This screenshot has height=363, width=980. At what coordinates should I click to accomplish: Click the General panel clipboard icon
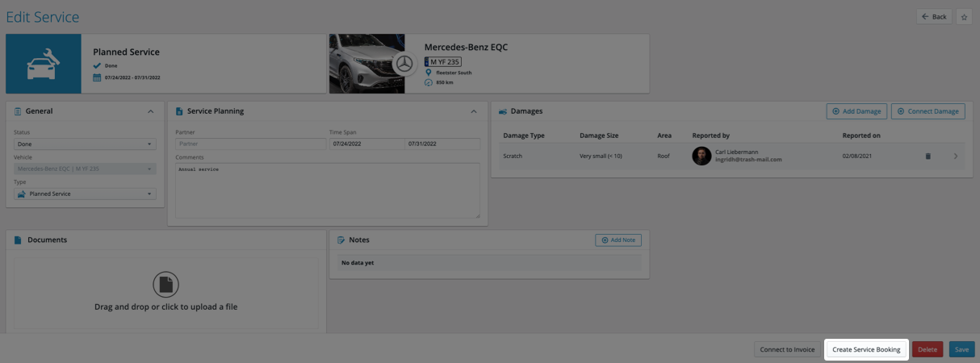18,111
